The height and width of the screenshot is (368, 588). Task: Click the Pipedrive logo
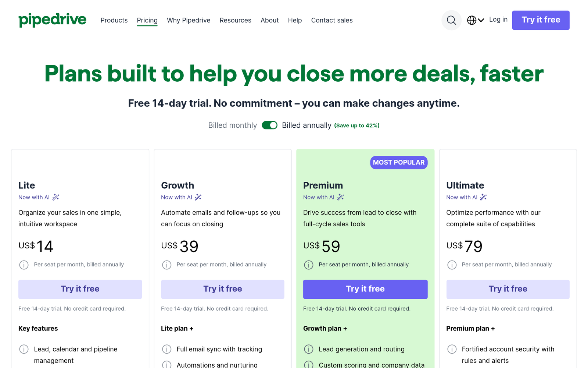pyautogui.click(x=52, y=20)
